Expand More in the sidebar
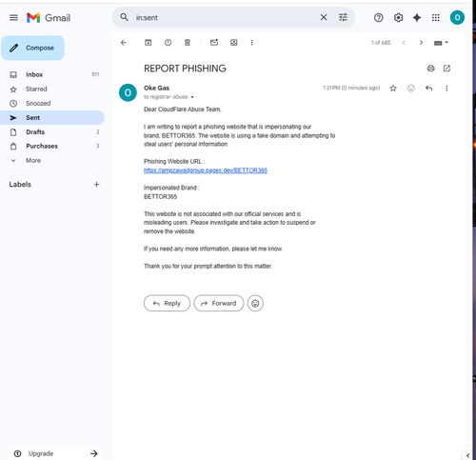Viewport: 476px width, 460px height. tap(52, 160)
